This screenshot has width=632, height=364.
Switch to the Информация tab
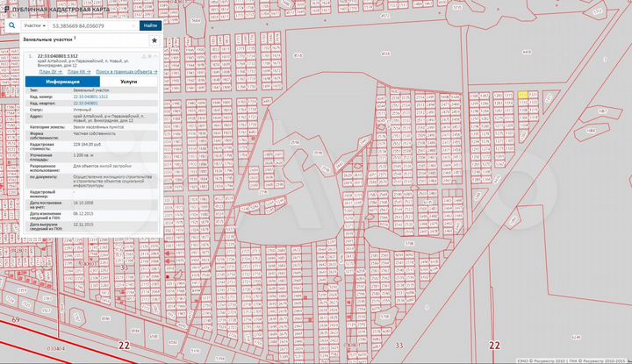click(x=62, y=81)
